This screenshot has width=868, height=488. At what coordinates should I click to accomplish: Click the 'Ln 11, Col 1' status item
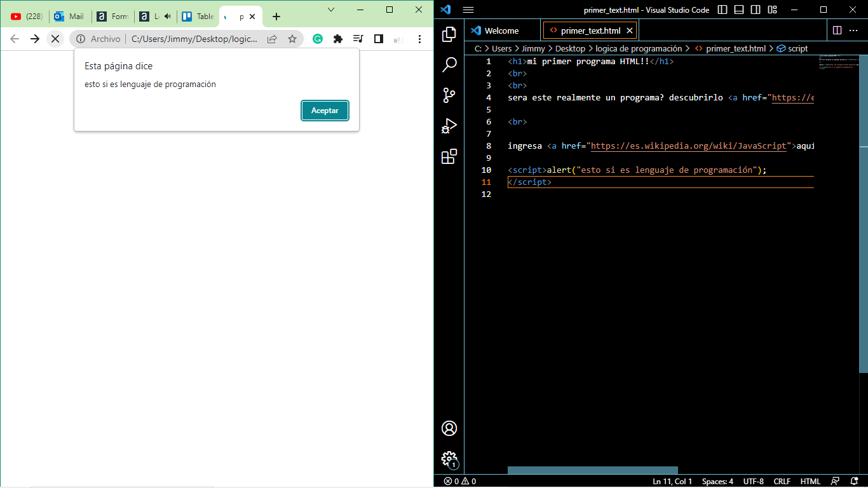(672, 482)
